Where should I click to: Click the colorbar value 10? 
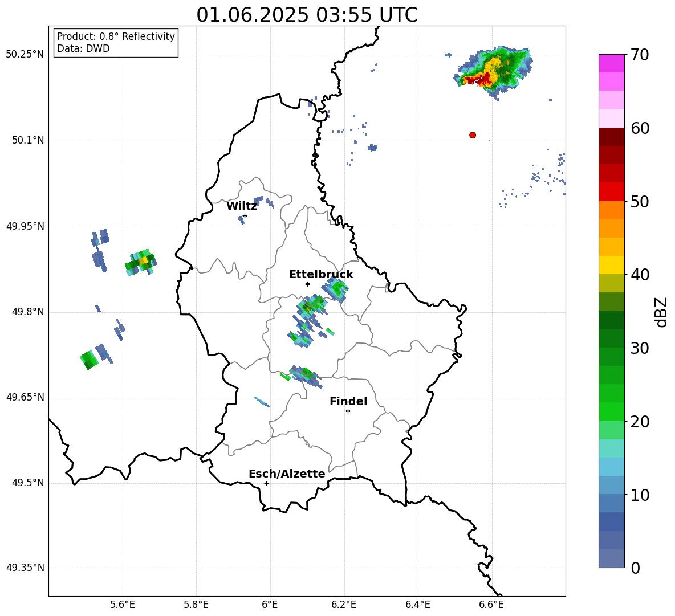(640, 495)
